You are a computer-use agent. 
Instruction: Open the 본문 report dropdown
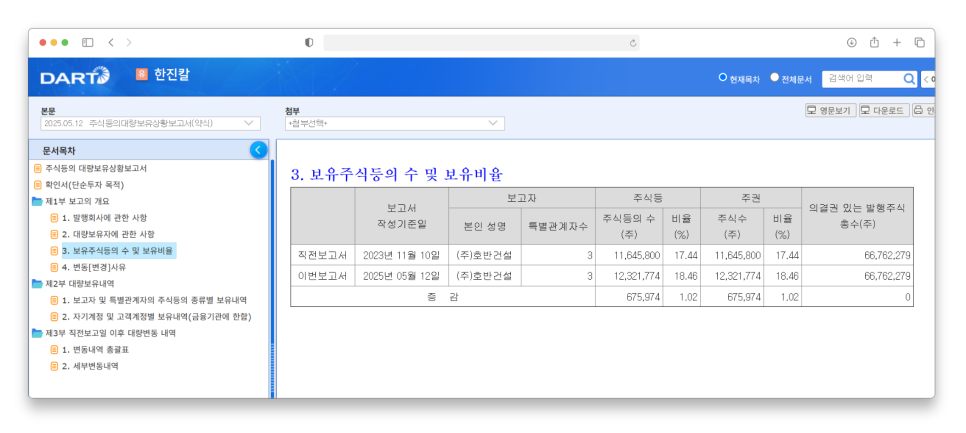[x=150, y=123]
